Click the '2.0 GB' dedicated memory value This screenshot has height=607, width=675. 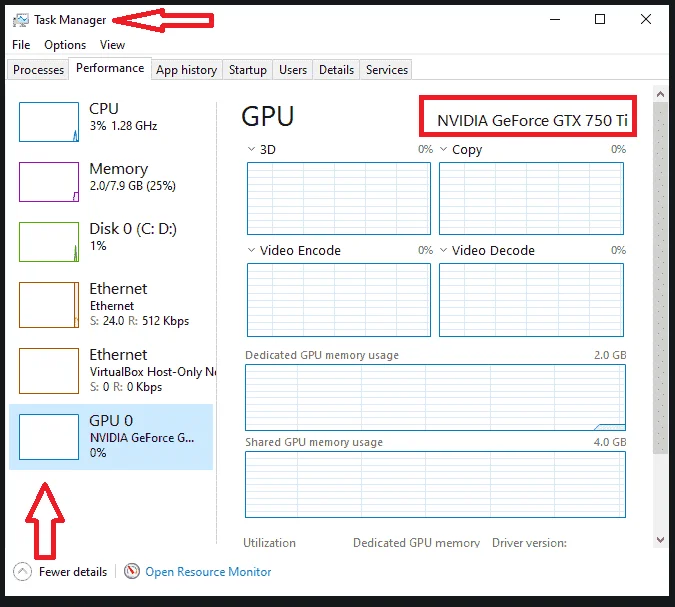610,355
